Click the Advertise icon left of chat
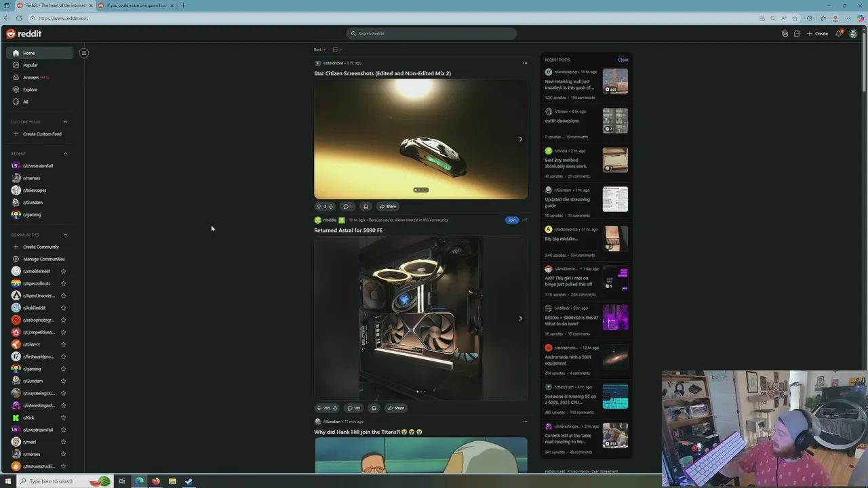Screen dimensions: 868x488 tap(785, 34)
